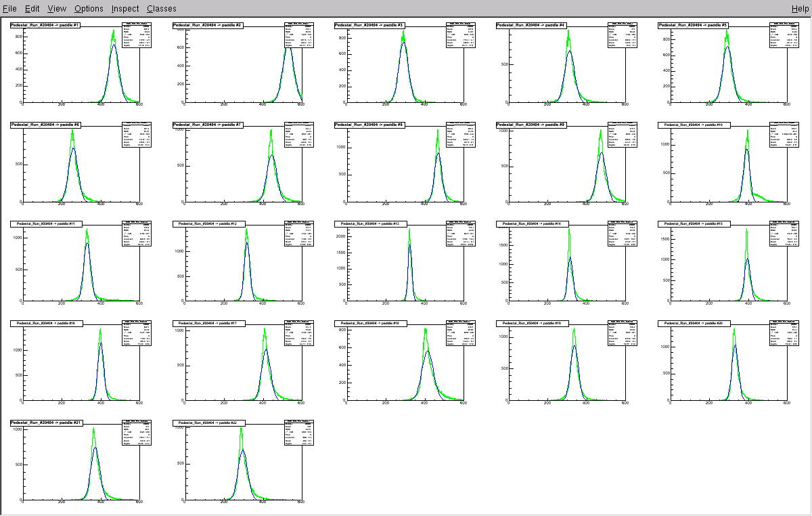Select the title 'Pedestal_Run_#20404 -> paddle #7'

pyautogui.click(x=208, y=125)
